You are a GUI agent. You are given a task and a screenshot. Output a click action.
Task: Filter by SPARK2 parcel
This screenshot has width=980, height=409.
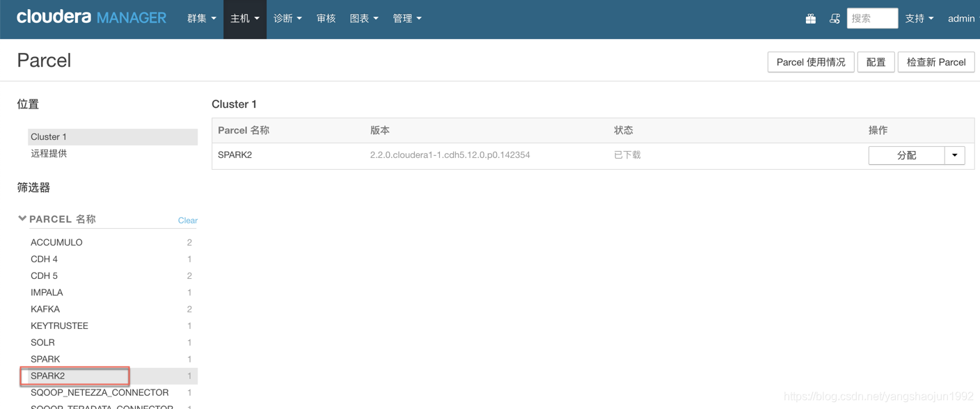pos(111,376)
